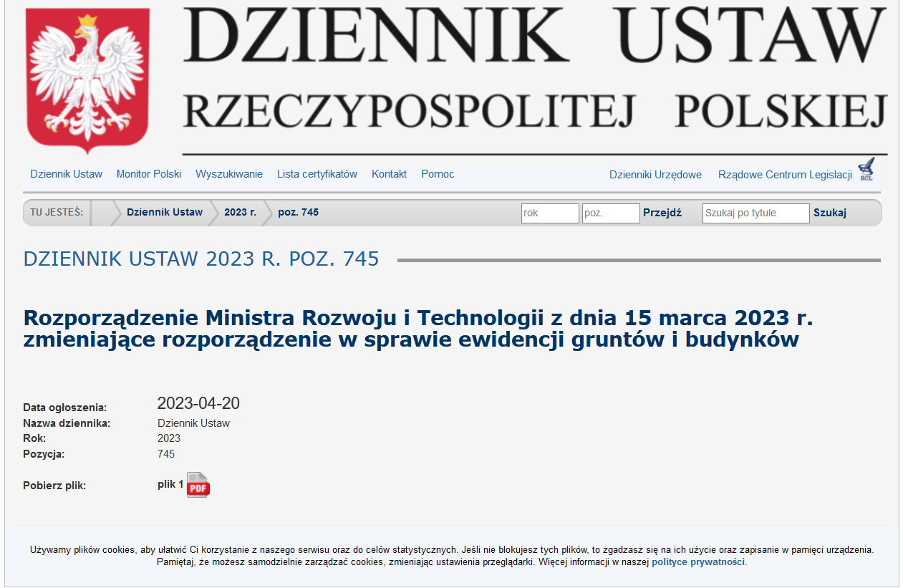The height and width of the screenshot is (588, 903).
Task: Visit Rządowe Centrum Legislacji
Action: click(x=786, y=173)
